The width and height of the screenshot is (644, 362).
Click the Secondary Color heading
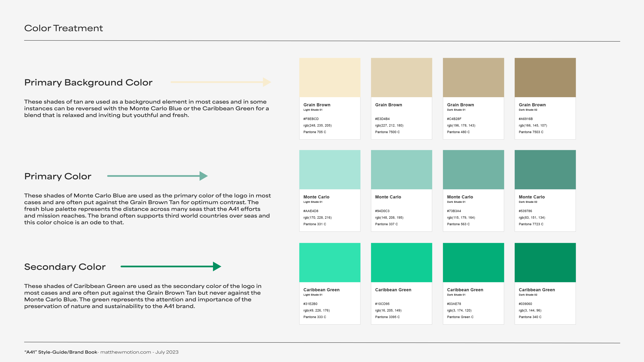tap(65, 267)
